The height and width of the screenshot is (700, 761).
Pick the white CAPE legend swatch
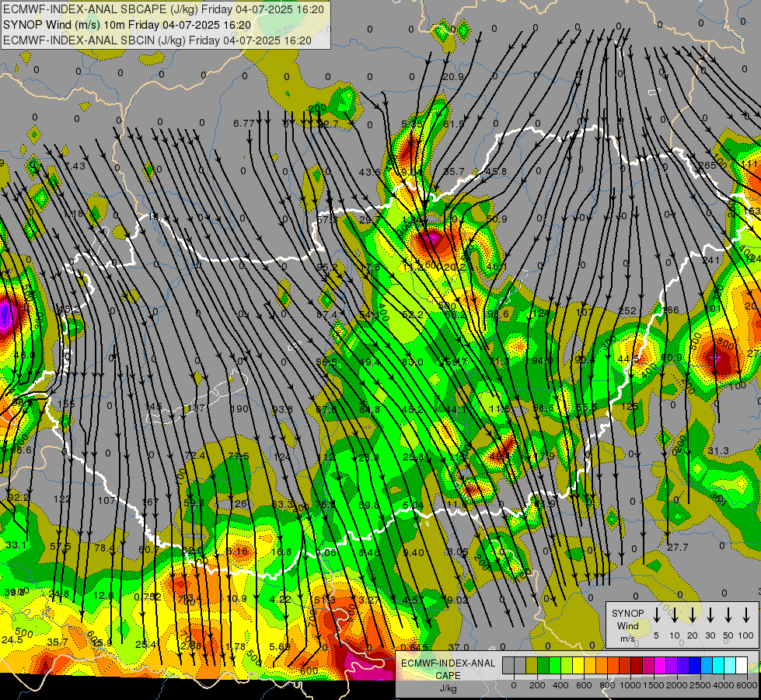pos(741,665)
